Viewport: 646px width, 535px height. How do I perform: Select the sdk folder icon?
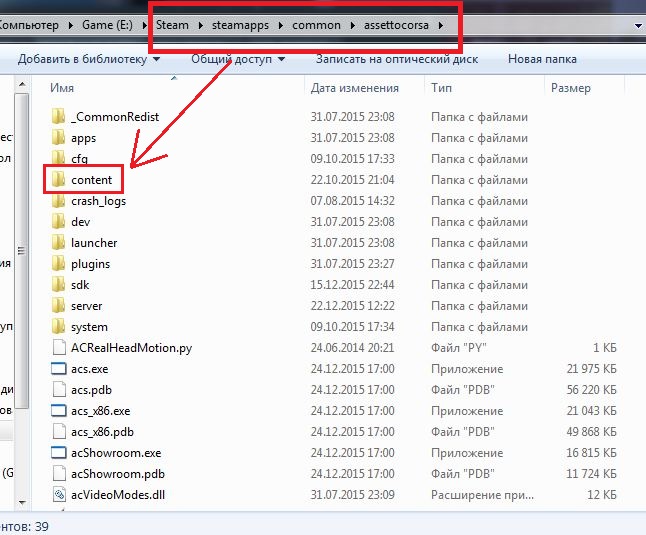click(x=59, y=285)
